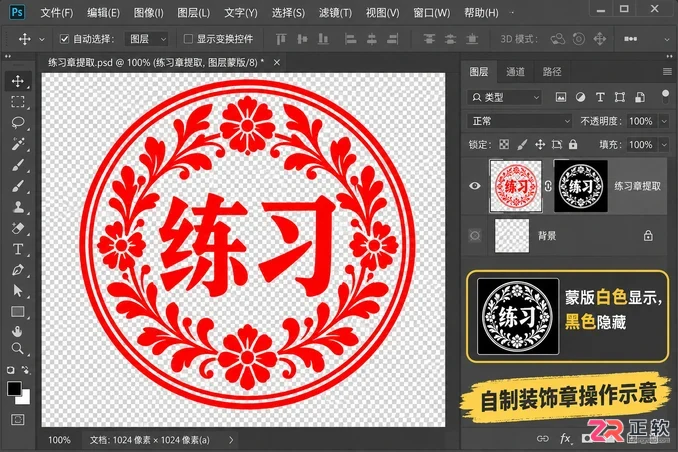The image size is (678, 452).
Task: Switch to the 通道 tab
Action: point(515,72)
